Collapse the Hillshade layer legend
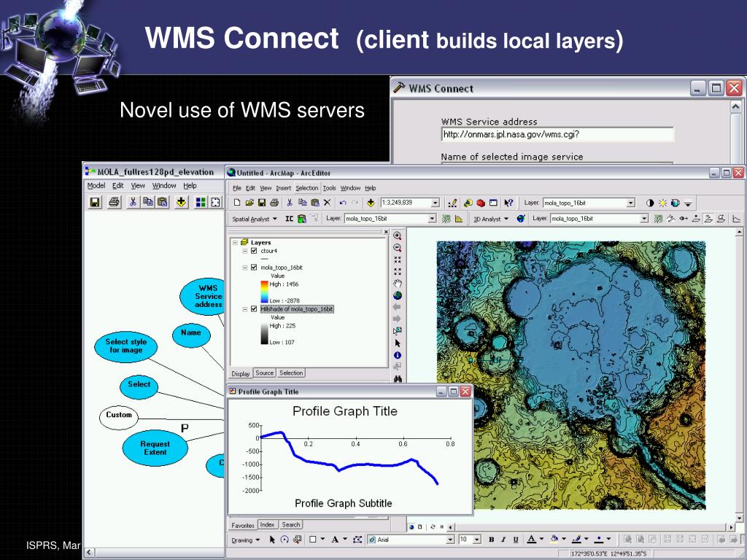Viewport: 747px width, 560px height. [x=245, y=308]
